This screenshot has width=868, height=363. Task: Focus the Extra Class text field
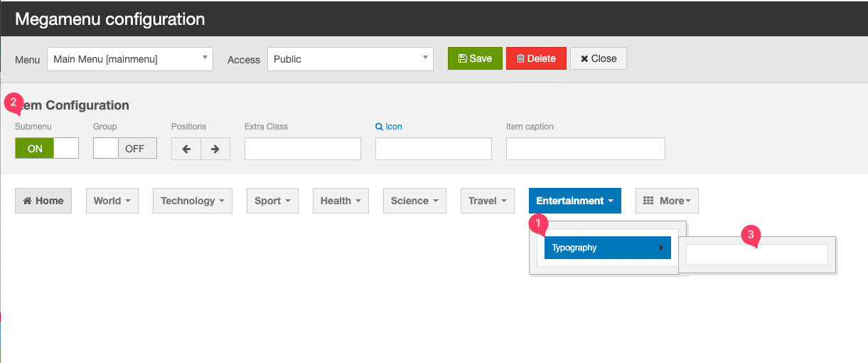(303, 149)
